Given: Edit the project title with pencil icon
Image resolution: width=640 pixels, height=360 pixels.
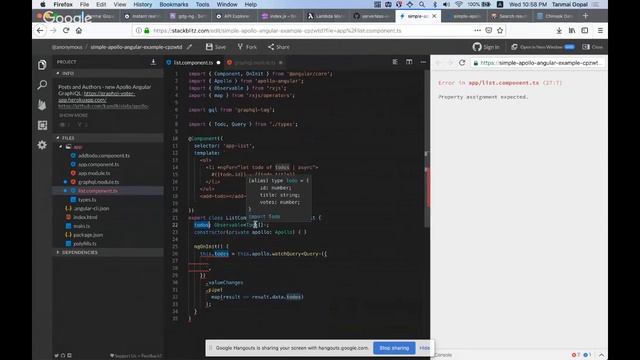Looking at the screenshot, I should pyautogui.click(x=189, y=47).
